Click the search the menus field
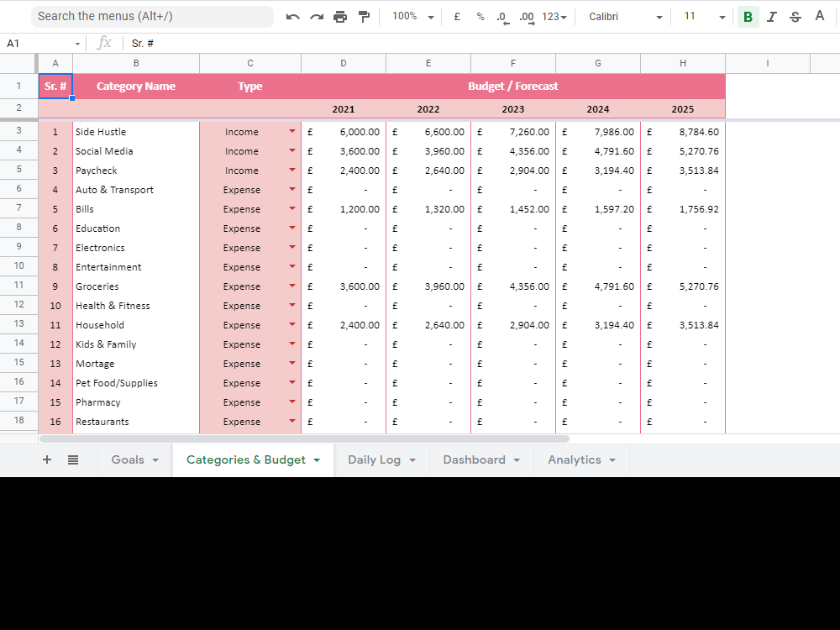Viewport: 840px width, 630px height. pyautogui.click(x=151, y=16)
